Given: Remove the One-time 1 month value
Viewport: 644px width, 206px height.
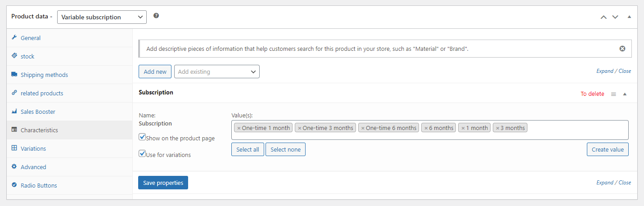Looking at the screenshot, I should click(239, 128).
